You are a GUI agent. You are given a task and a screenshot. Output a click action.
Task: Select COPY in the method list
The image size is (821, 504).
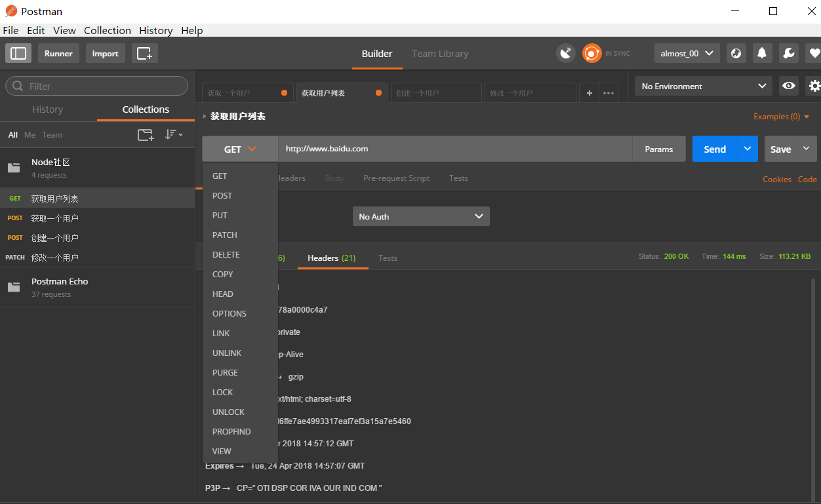click(241, 274)
